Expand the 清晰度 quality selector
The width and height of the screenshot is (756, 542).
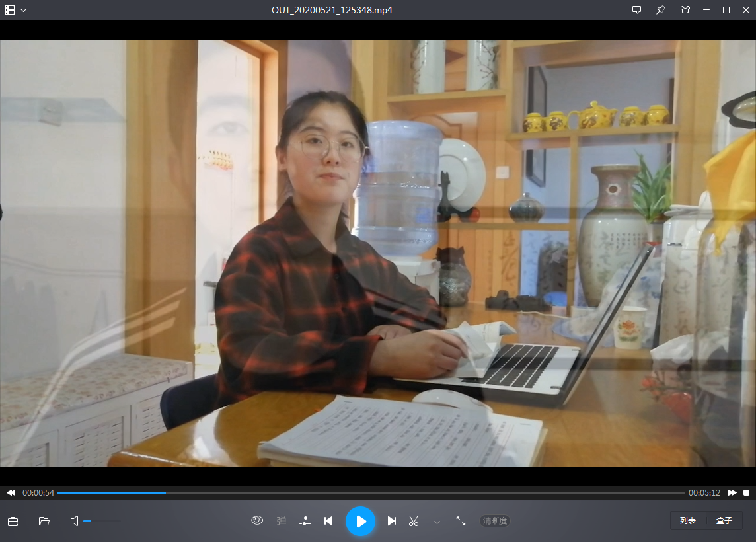495,521
